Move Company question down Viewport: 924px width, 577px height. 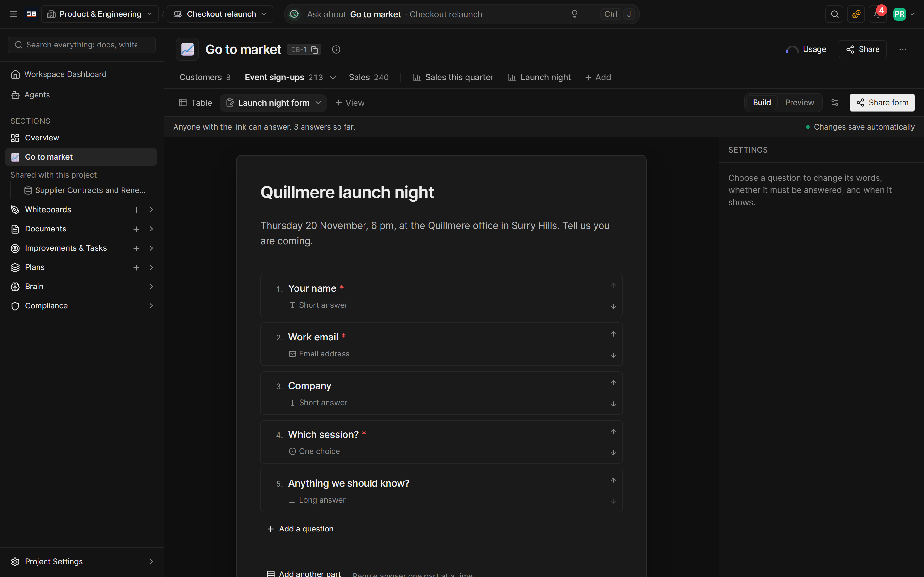(x=613, y=404)
